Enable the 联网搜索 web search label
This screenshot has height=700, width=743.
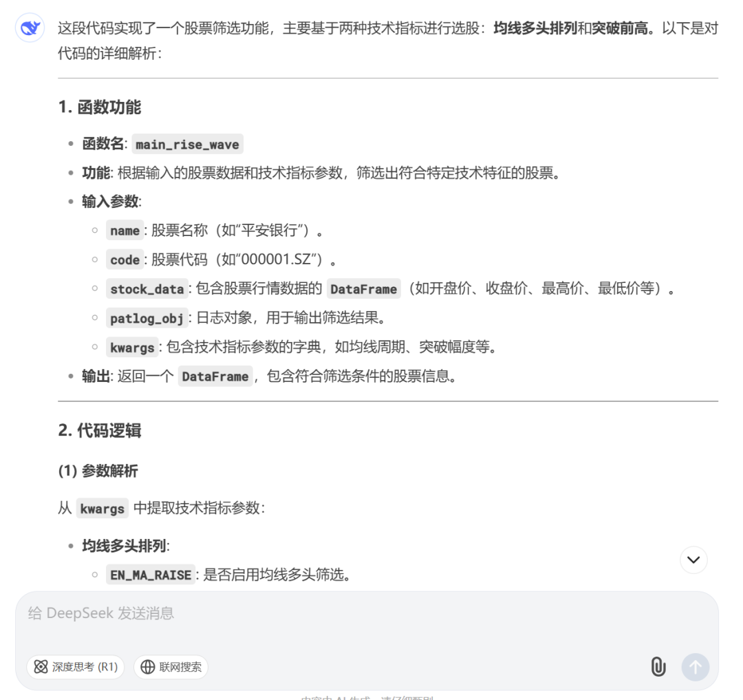coord(180,667)
